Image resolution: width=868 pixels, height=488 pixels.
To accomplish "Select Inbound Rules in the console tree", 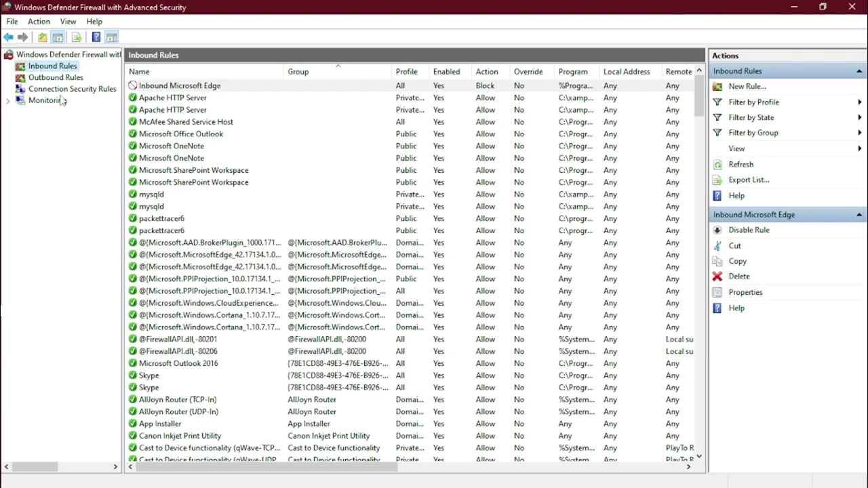I will click(x=52, y=66).
